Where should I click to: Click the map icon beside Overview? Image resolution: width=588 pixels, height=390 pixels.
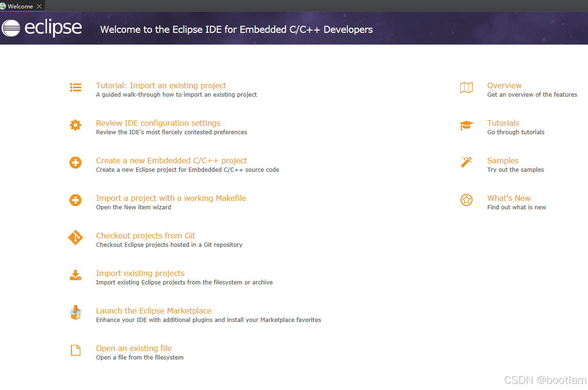466,87
